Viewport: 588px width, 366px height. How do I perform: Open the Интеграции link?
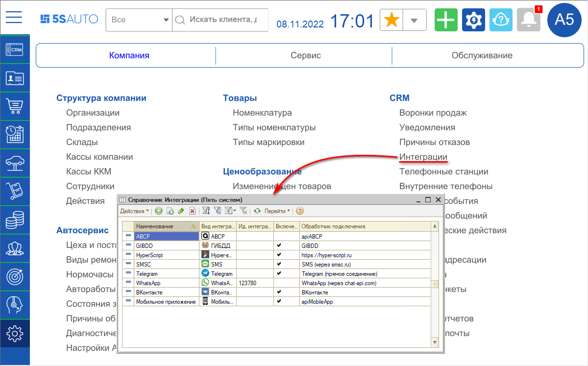click(423, 157)
